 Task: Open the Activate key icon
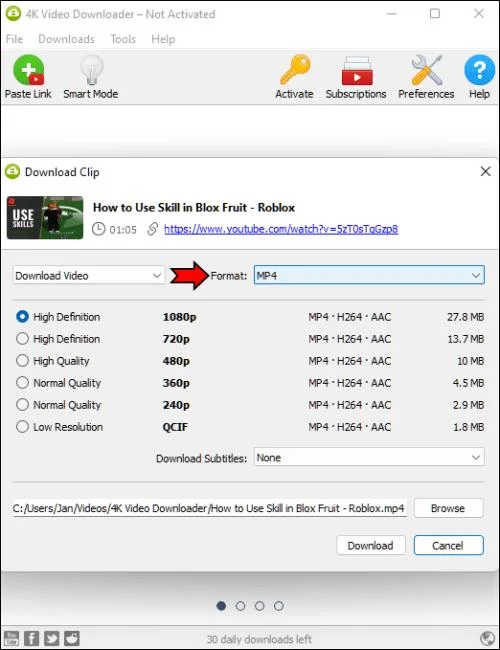(x=295, y=70)
